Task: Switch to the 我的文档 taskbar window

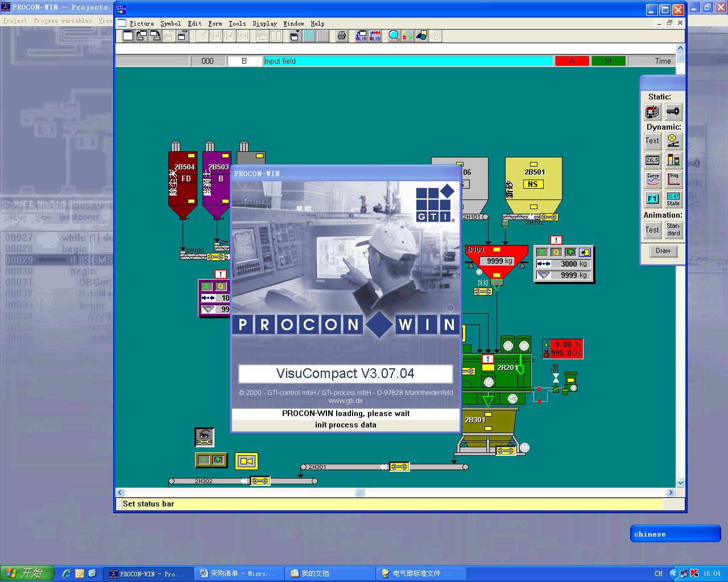Action: tap(331, 573)
